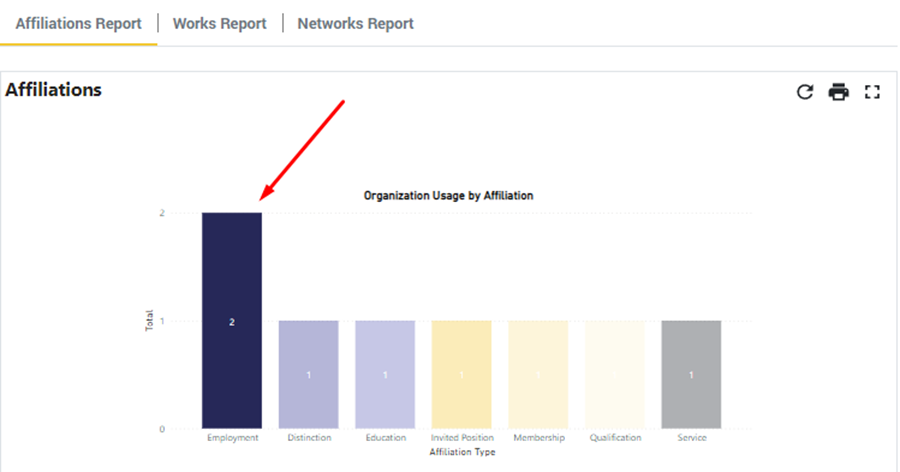Select the Distinction bar in the chart
The height and width of the screenshot is (472, 900).
[308, 375]
